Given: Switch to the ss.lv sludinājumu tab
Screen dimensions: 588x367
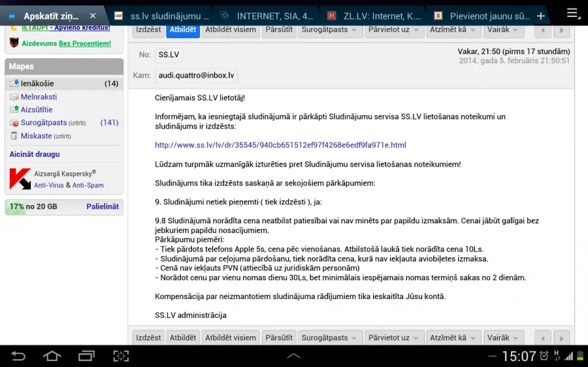Looking at the screenshot, I should click(161, 16).
